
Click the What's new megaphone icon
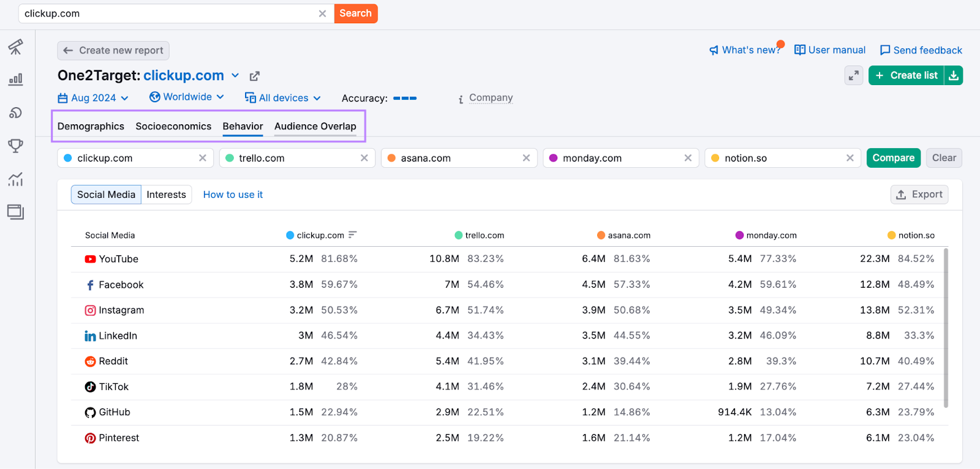click(x=714, y=50)
